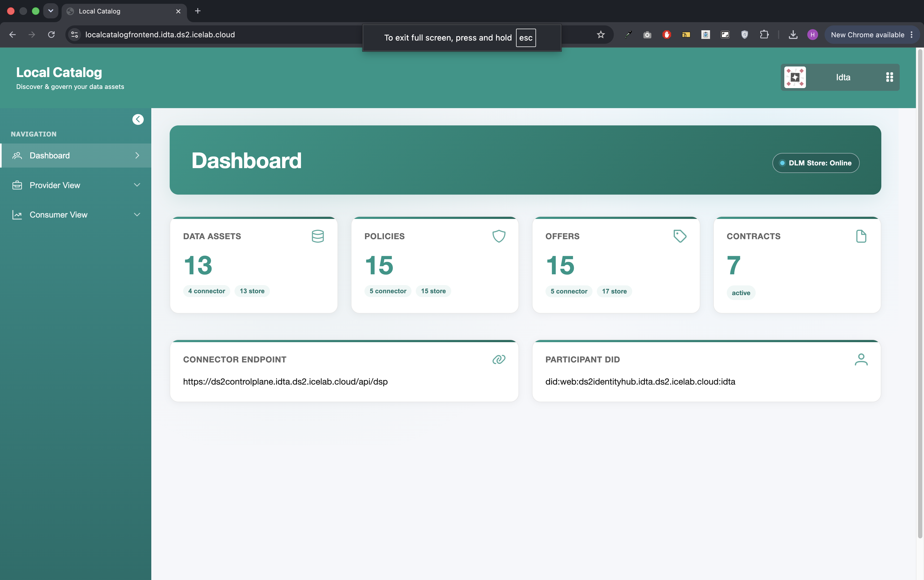This screenshot has height=580, width=924.
Task: Click the shield extension icon
Action: pyautogui.click(x=745, y=35)
